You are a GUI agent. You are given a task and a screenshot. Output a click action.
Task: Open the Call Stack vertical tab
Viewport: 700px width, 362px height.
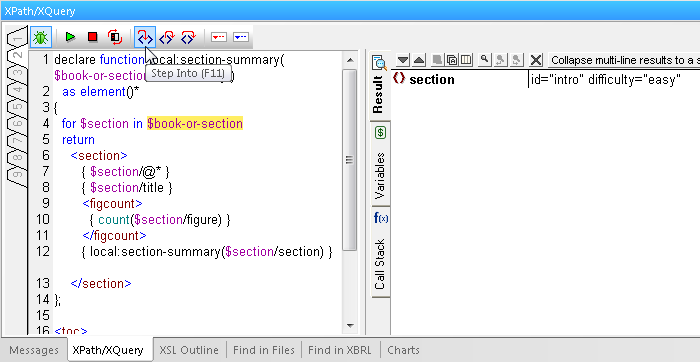tap(379, 253)
